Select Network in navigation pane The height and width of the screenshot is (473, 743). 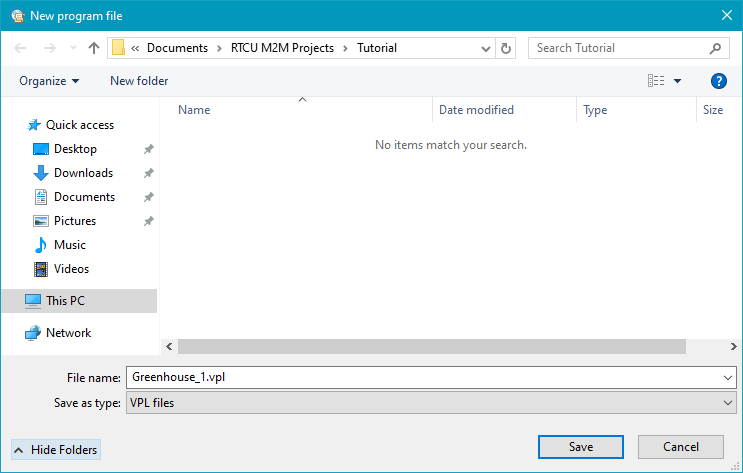click(x=68, y=333)
